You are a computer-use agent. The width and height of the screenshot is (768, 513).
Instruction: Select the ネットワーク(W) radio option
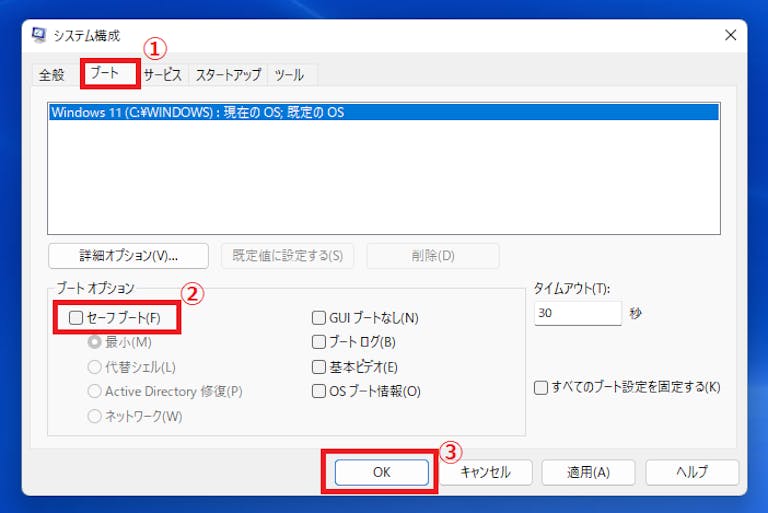94,416
